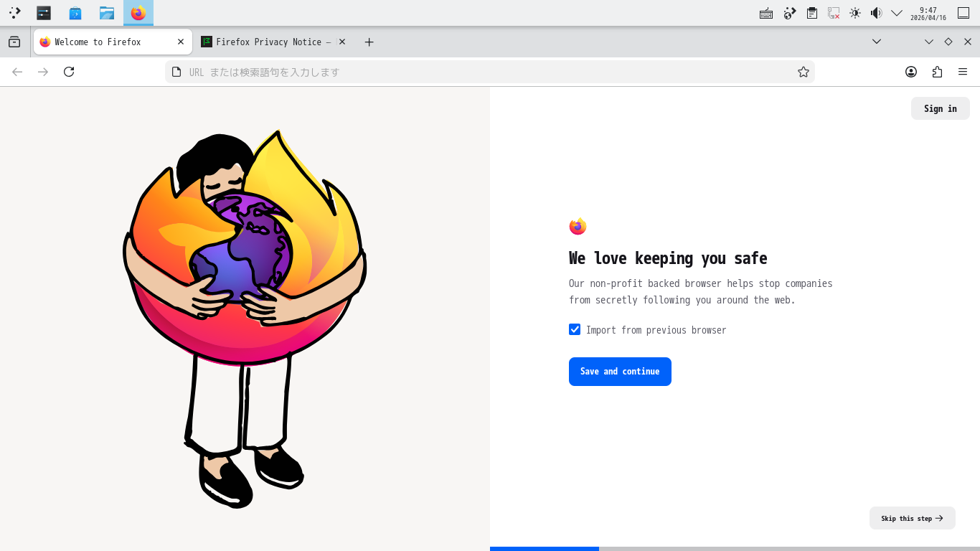
Task: Open the Firefox View icon
Action: pyautogui.click(x=14, y=42)
